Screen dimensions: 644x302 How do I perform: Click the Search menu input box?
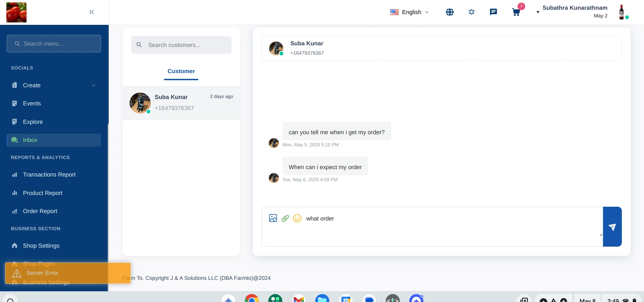[54, 44]
